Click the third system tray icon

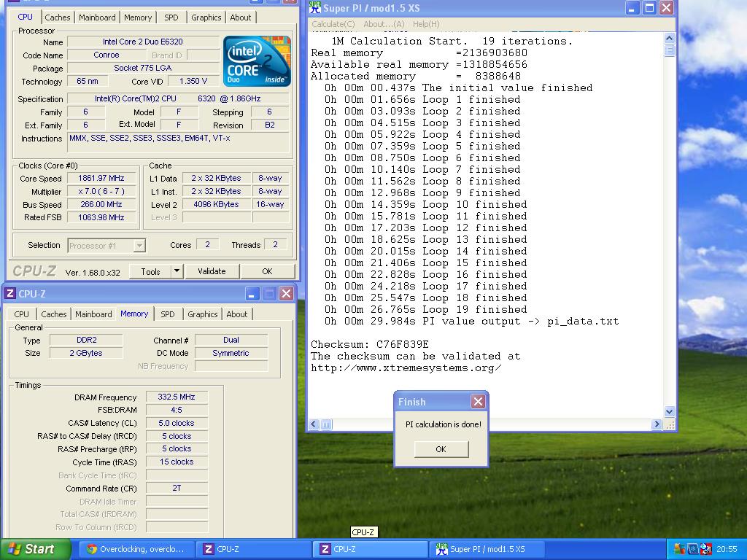[706, 549]
